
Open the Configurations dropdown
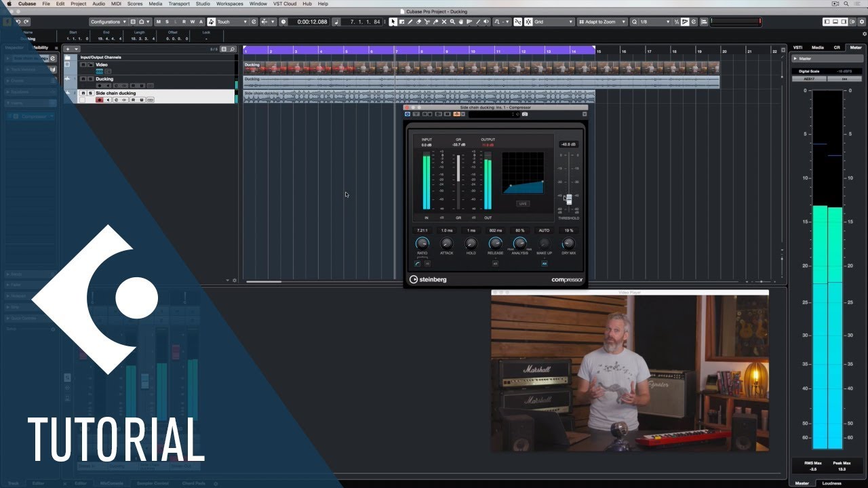coord(108,22)
